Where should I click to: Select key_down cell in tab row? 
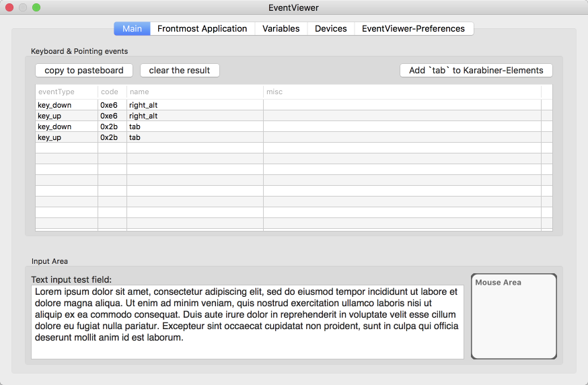coord(67,127)
